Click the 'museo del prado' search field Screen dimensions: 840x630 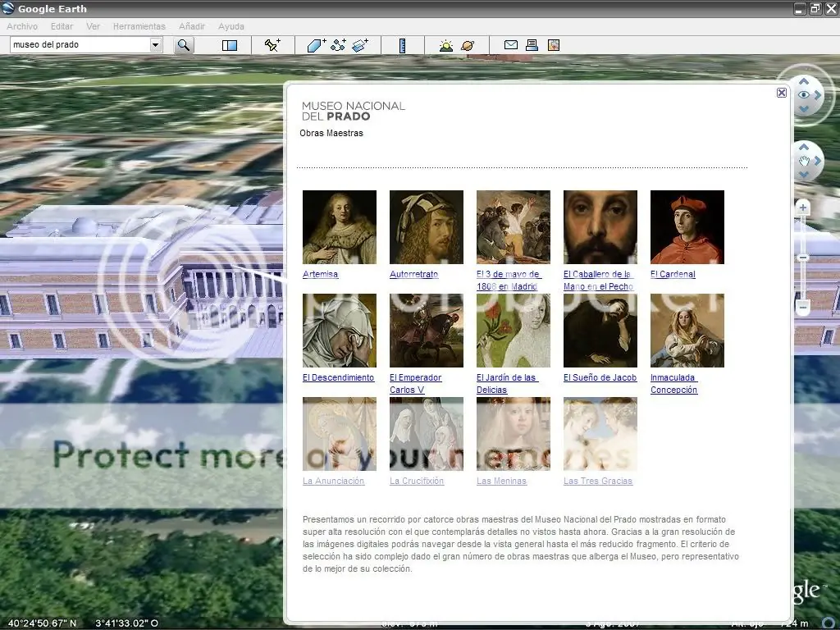80,44
